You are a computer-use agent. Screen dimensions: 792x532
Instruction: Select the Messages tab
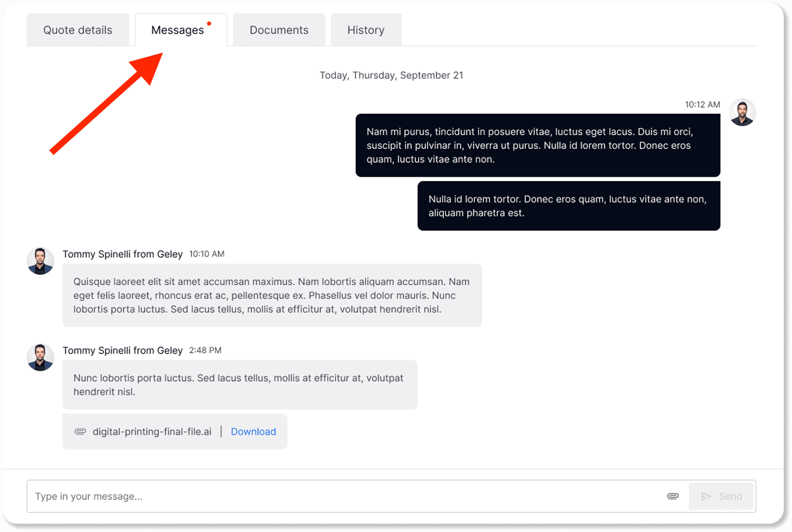click(181, 30)
